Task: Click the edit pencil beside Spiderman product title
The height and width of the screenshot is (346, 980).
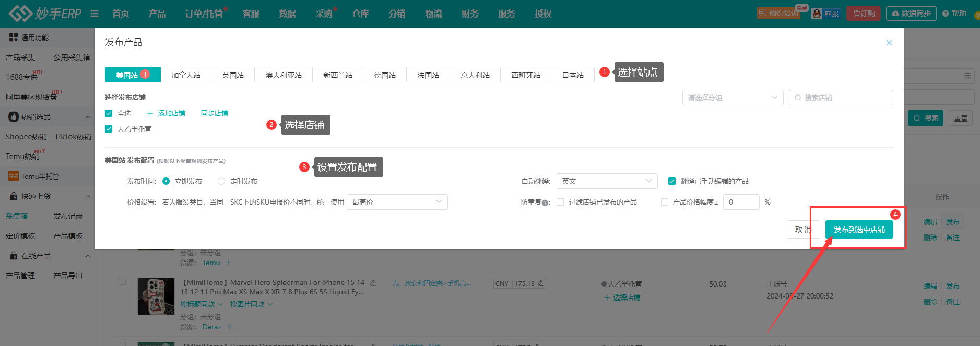Action: [373, 283]
